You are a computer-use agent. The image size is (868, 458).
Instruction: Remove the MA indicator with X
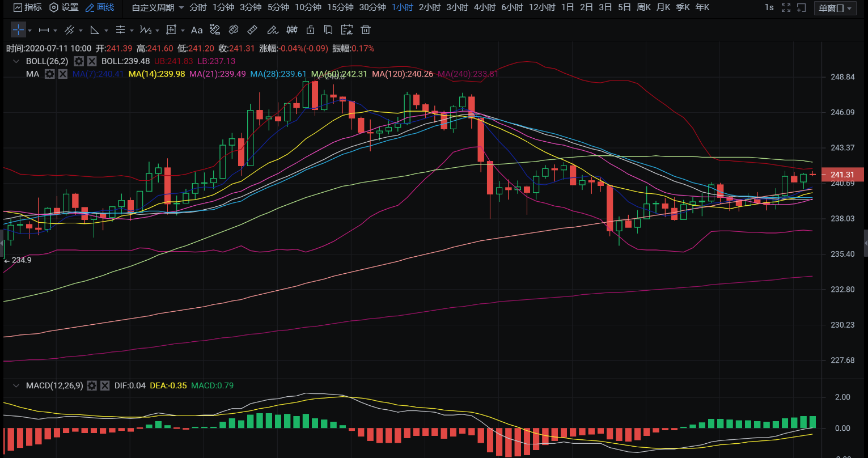point(63,74)
